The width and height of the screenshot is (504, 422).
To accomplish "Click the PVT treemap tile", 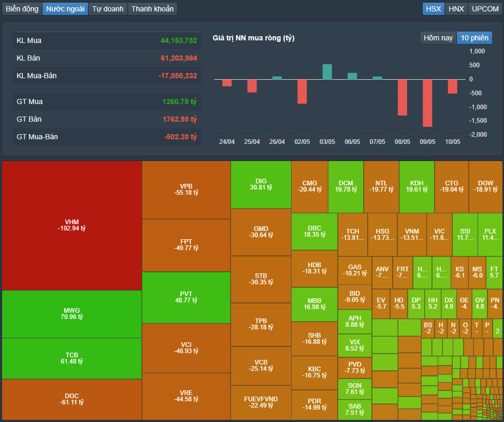I will pos(186,297).
